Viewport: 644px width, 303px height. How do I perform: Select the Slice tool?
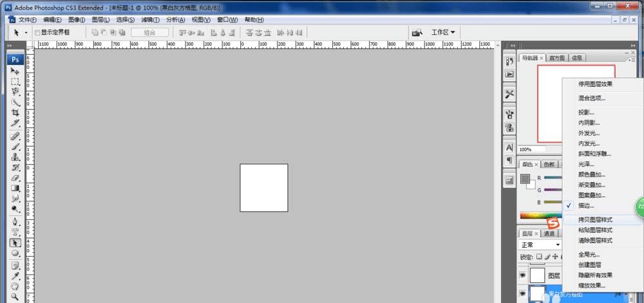[x=15, y=123]
